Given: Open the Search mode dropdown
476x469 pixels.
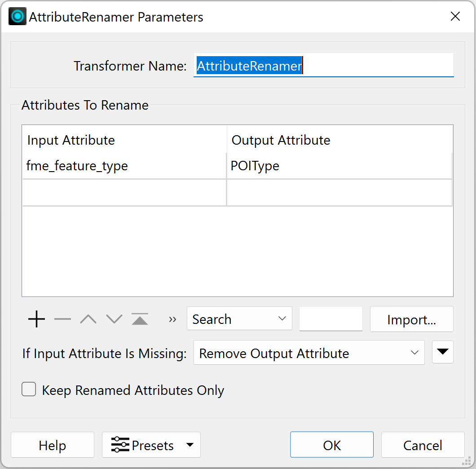Looking at the screenshot, I should point(239,319).
